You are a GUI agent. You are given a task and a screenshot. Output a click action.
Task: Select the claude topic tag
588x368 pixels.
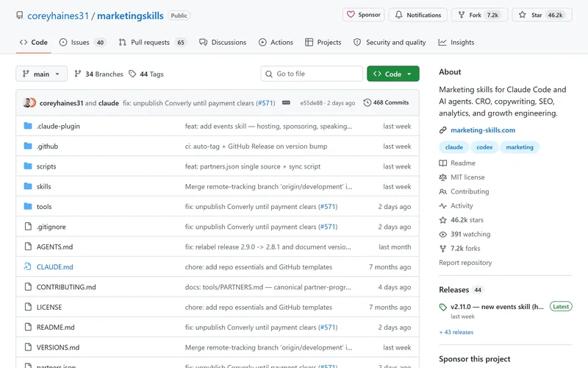(x=454, y=147)
